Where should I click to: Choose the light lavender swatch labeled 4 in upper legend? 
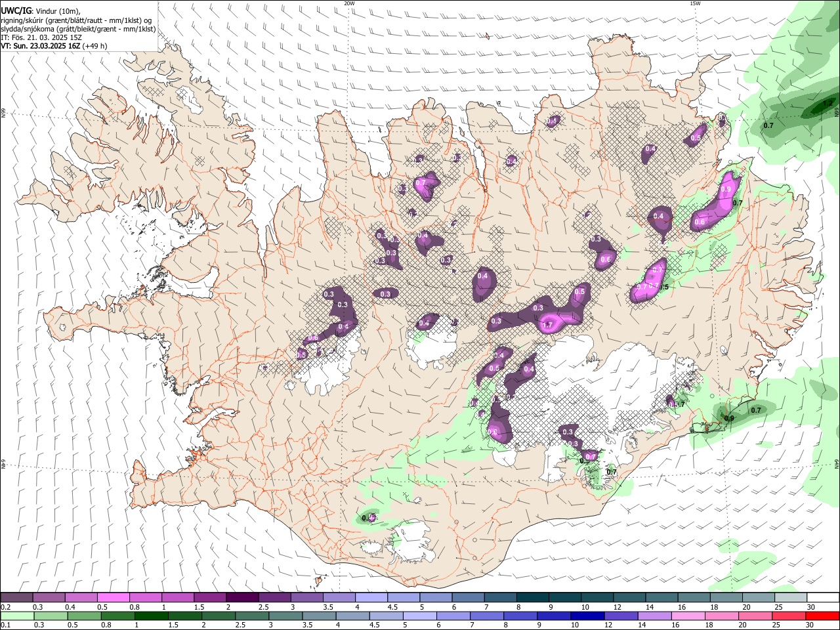tap(371, 598)
